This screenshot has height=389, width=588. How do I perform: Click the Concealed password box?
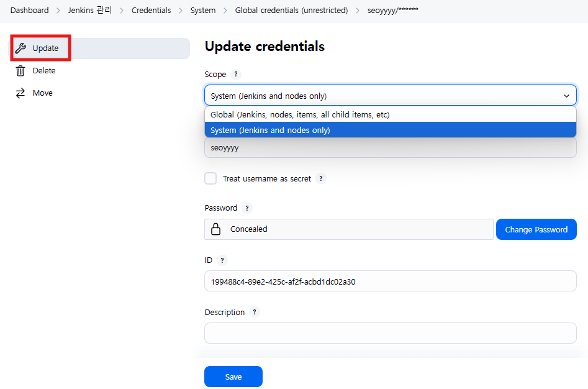(x=349, y=229)
